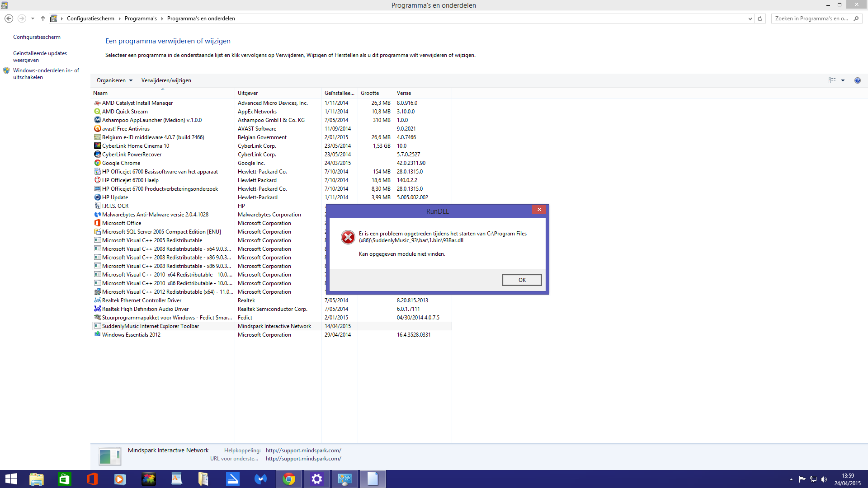Expand the Organiseren dropdown
Viewport: 868px width, 488px height.
tap(114, 80)
